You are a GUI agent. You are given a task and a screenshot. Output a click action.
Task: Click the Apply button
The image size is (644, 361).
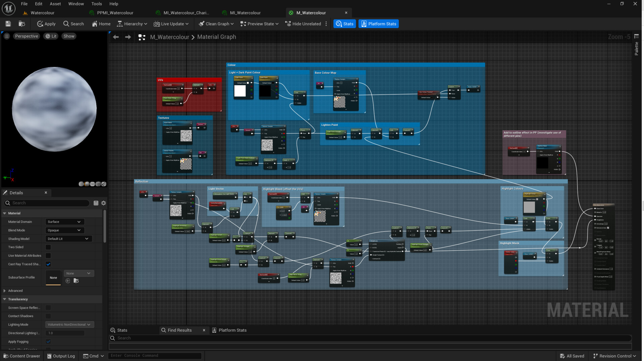(46, 24)
